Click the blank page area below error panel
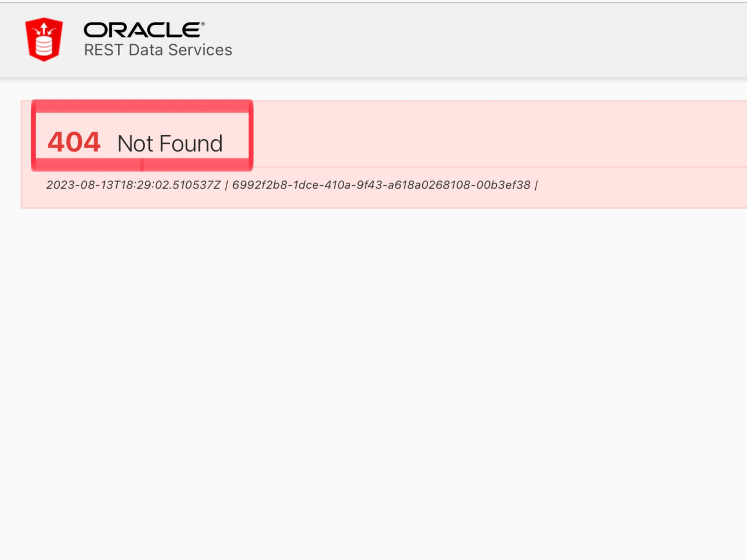Image resolution: width=747 pixels, height=560 pixels. pos(373,383)
